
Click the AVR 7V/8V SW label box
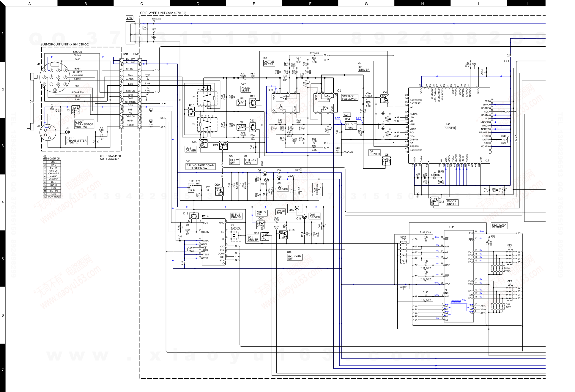(295, 257)
